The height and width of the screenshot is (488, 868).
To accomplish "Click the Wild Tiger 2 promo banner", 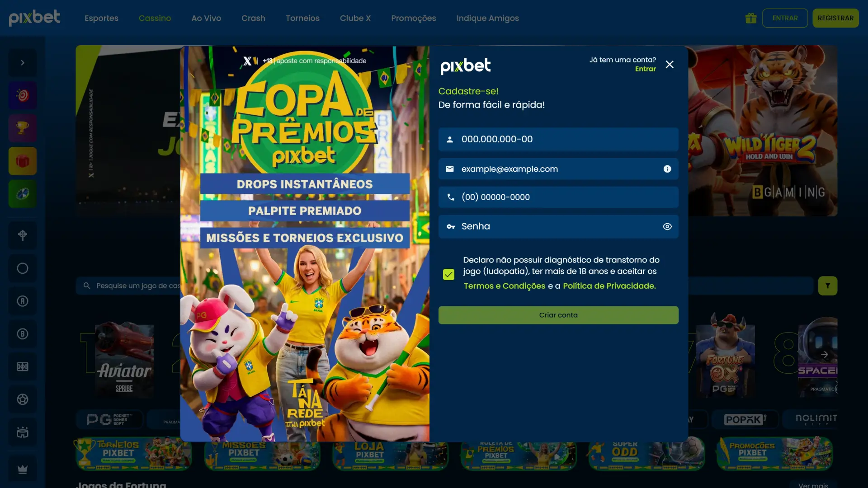I will 763,131.
